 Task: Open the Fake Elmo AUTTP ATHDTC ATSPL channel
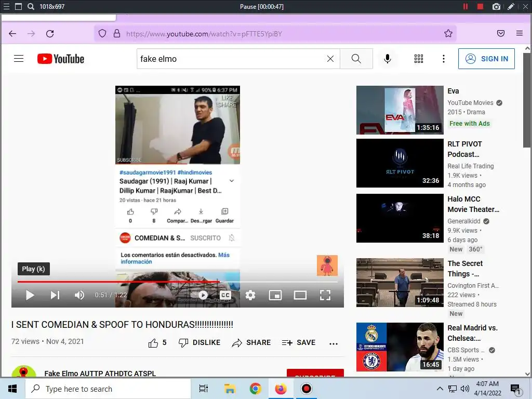[x=100, y=373]
